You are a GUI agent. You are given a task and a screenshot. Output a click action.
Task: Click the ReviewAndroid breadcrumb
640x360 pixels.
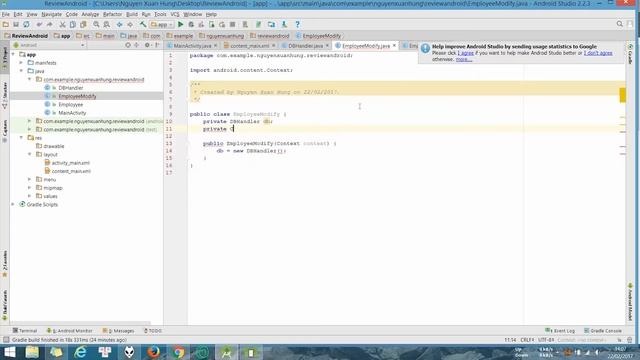click(26, 36)
